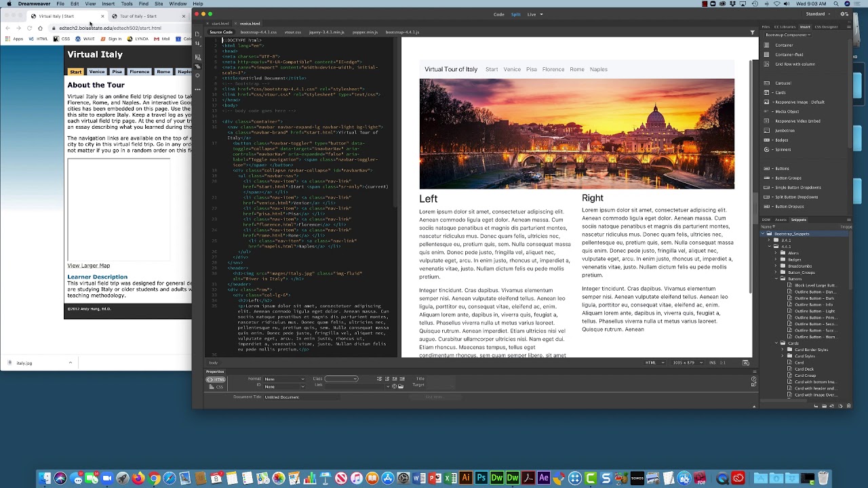Open the Standard workspace switcher
Viewport: 868px width, 488px height.
coord(818,14)
